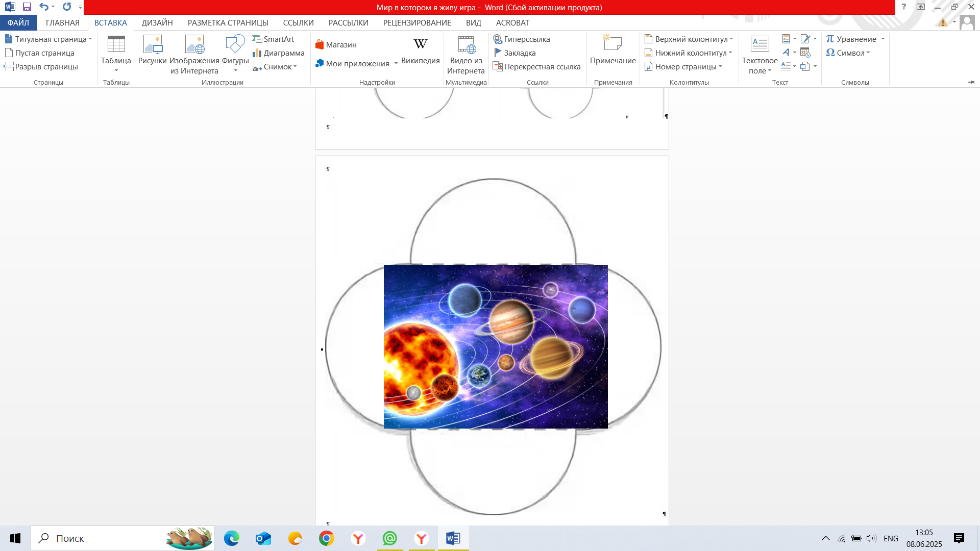Viewport: 980px width, 551px height.
Task: Switch to the ГЛАВНАЯ tab
Action: click(x=62, y=22)
